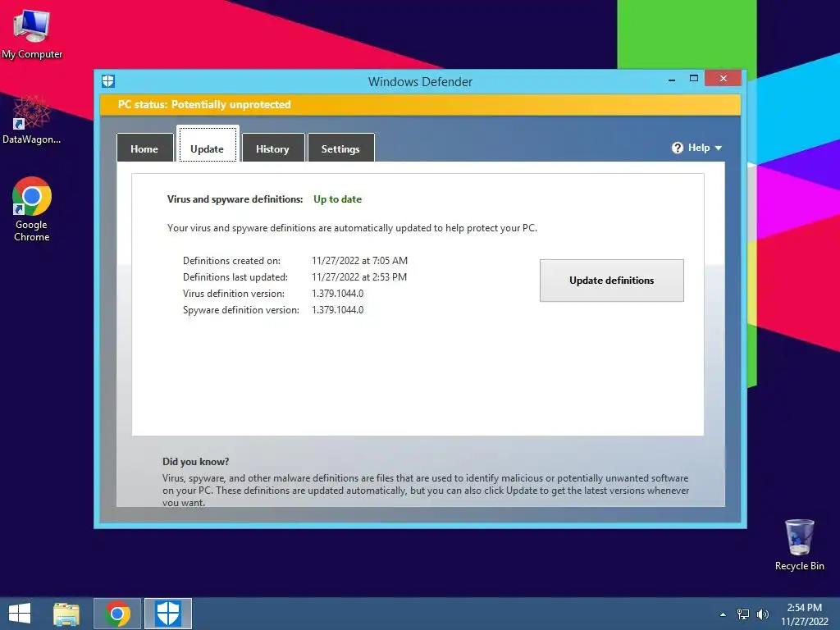Open the History tab
Screen dimensions: 840x630
point(272,148)
